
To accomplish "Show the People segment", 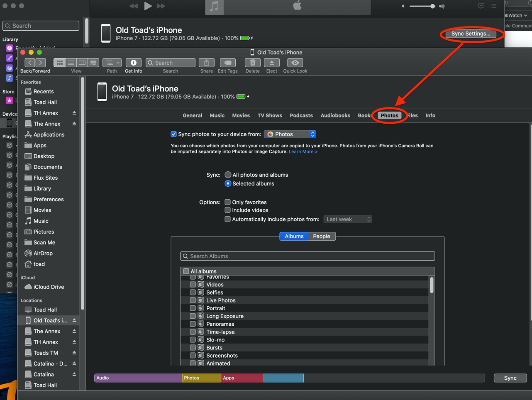I will pyautogui.click(x=322, y=236).
